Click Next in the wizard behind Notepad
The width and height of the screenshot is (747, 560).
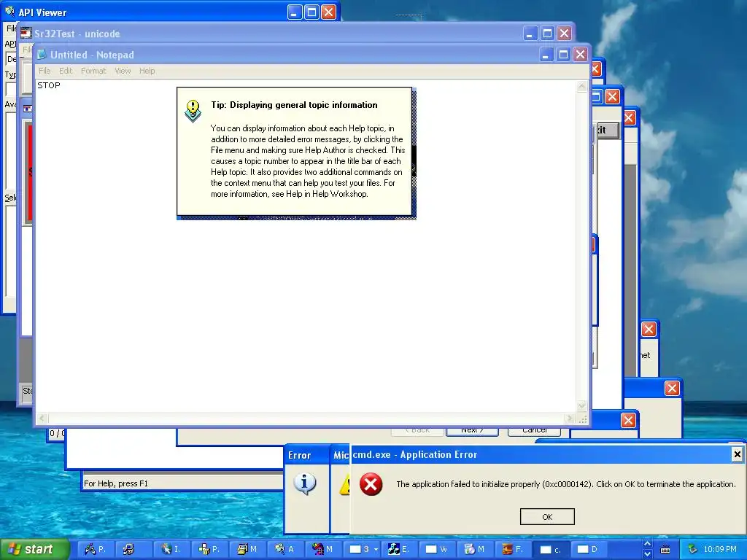click(472, 430)
